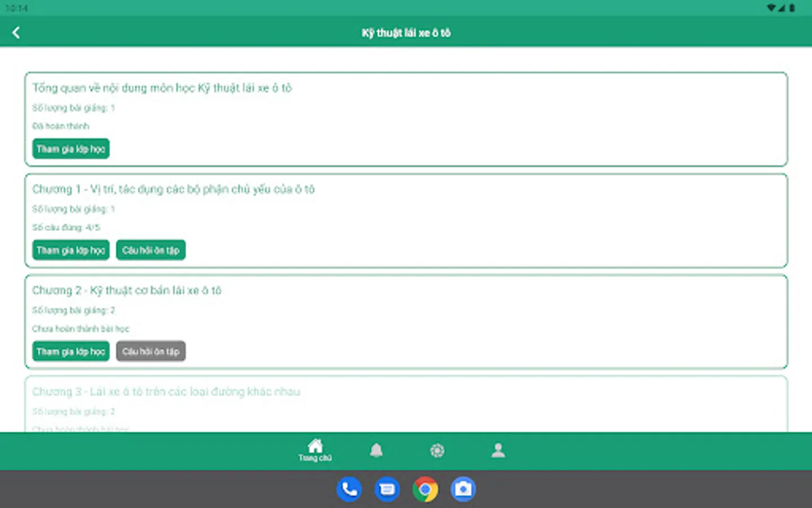
Task: Open Câu hỏi ôn tập for Chương 1
Action: tap(151, 250)
